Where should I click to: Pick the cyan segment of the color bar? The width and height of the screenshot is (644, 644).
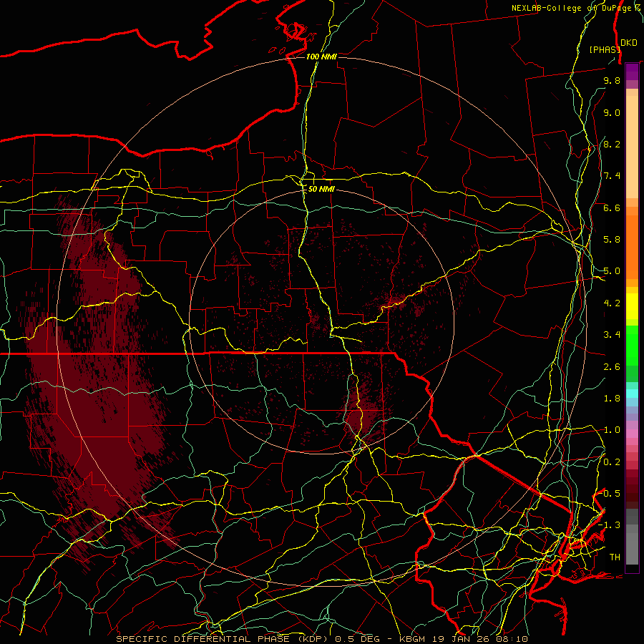pos(632,394)
